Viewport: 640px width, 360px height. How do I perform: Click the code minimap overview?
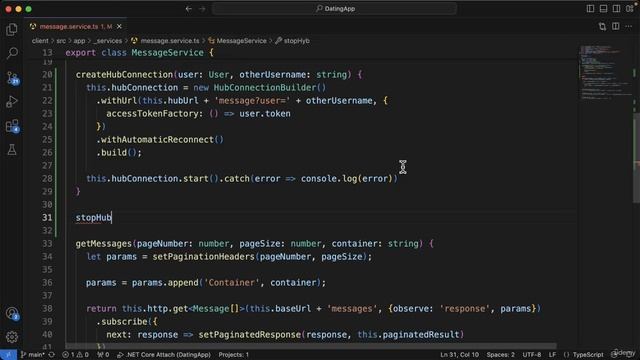[606, 73]
